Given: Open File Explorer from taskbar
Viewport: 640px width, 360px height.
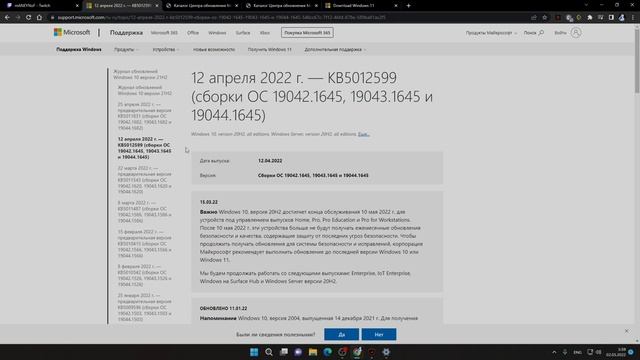Looking at the screenshot, I should (313, 352).
